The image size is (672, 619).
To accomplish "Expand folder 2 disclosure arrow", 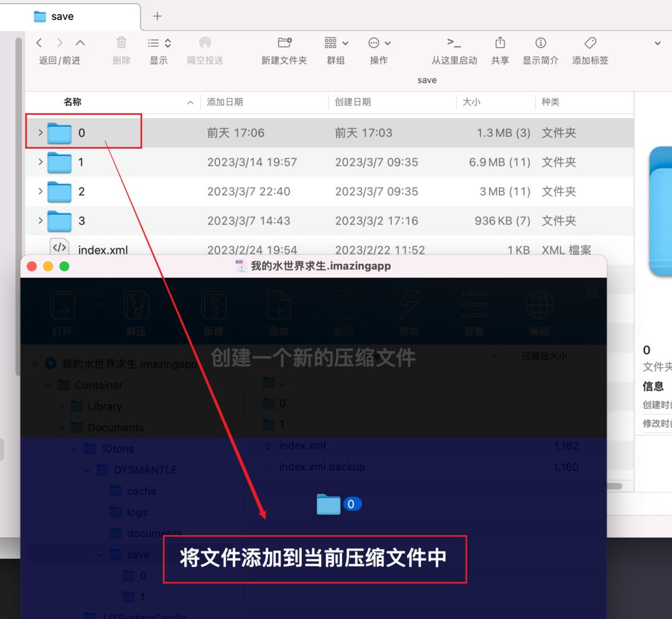I will [40, 191].
